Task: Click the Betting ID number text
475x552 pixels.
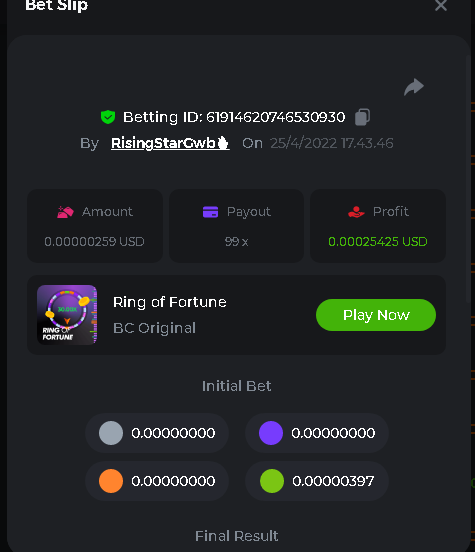Action: [x=276, y=117]
